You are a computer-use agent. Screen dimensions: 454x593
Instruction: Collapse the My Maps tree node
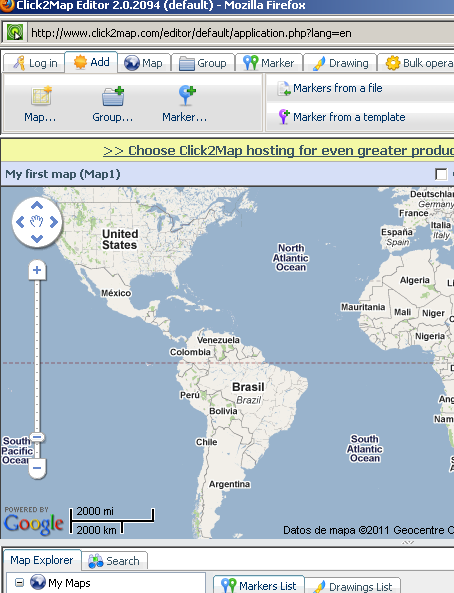[19, 582]
